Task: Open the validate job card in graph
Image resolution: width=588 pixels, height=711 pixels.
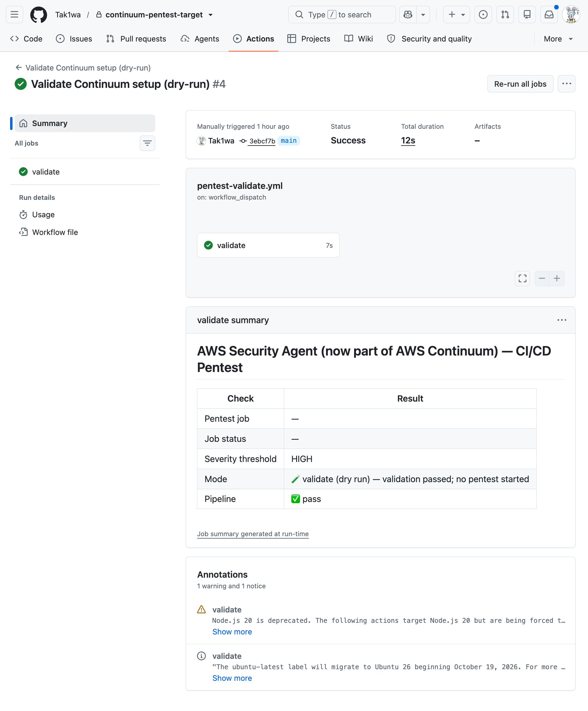Action: click(x=268, y=245)
